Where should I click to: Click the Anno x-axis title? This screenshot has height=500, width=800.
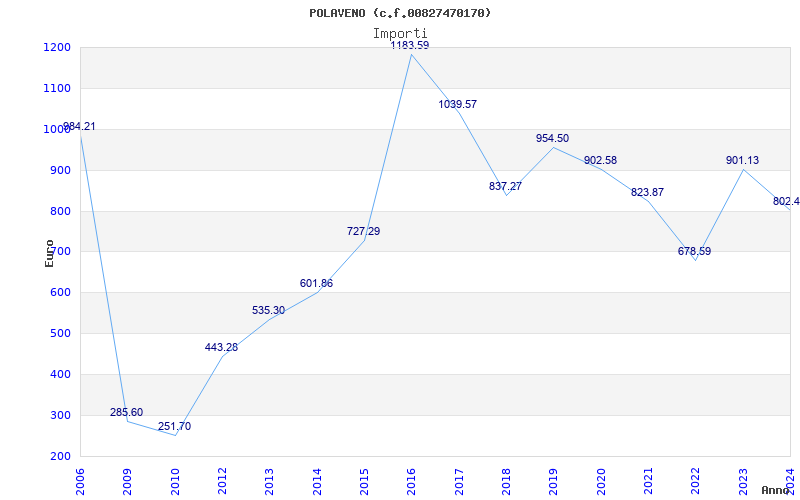tap(777, 490)
